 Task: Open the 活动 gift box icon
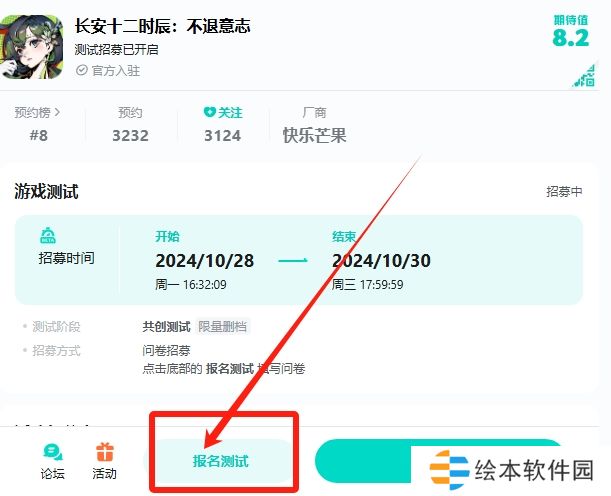104,452
